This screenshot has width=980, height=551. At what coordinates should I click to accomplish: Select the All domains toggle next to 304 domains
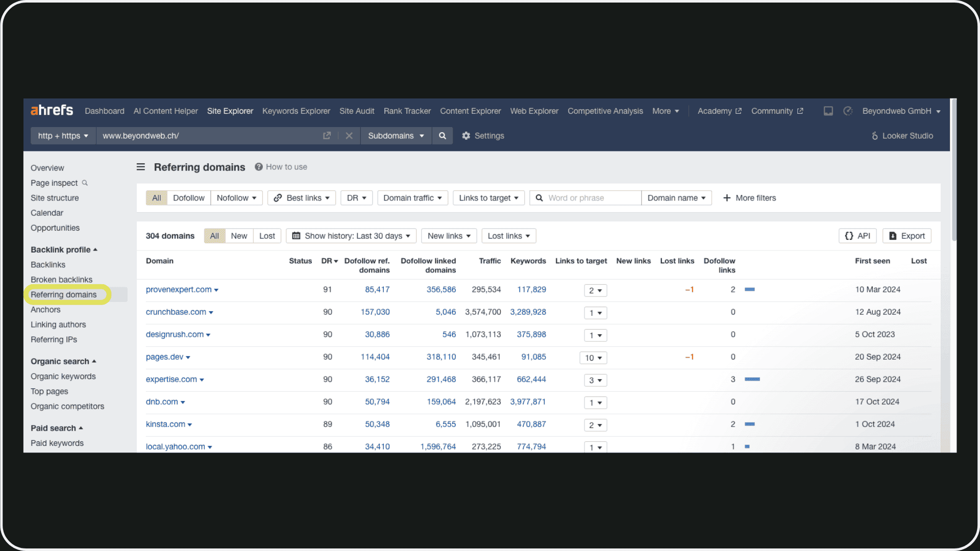214,236
